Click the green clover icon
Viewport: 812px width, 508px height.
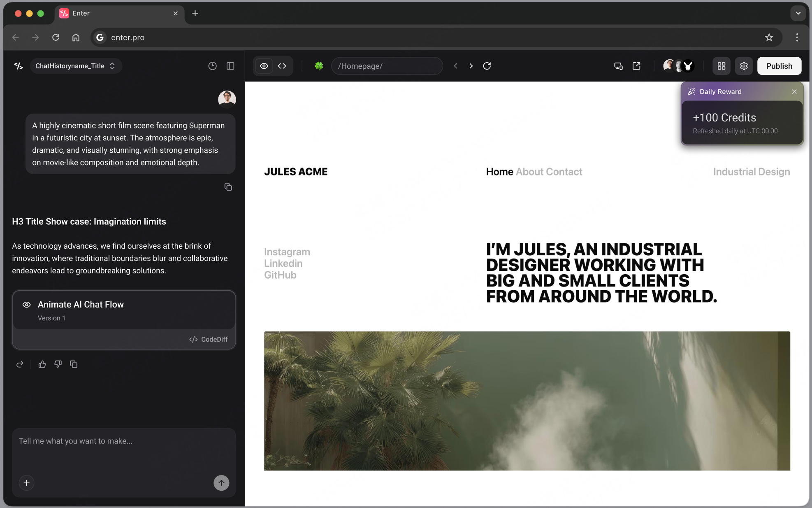pos(319,66)
